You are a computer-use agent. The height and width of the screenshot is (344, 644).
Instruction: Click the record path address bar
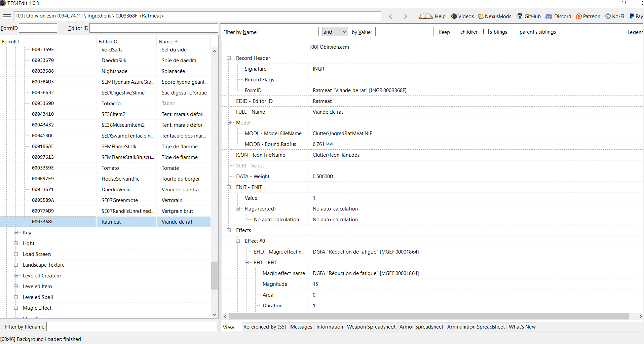(198, 16)
